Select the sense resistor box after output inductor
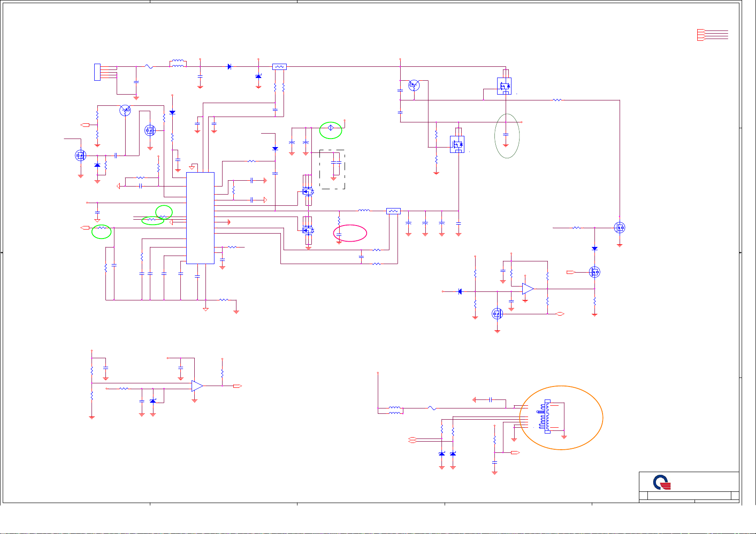The image size is (756, 534). (x=393, y=211)
